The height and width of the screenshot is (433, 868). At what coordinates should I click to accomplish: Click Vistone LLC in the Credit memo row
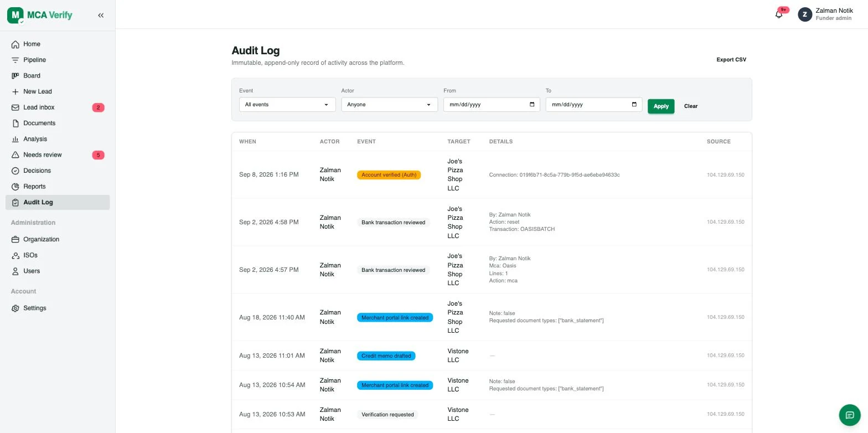click(x=458, y=356)
